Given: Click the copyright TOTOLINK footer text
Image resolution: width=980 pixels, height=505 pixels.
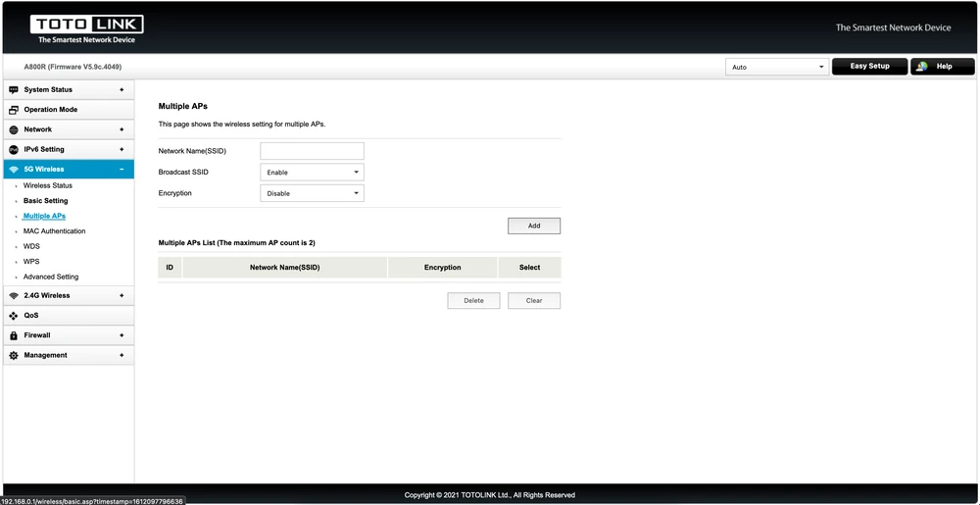Looking at the screenshot, I should (x=489, y=495).
